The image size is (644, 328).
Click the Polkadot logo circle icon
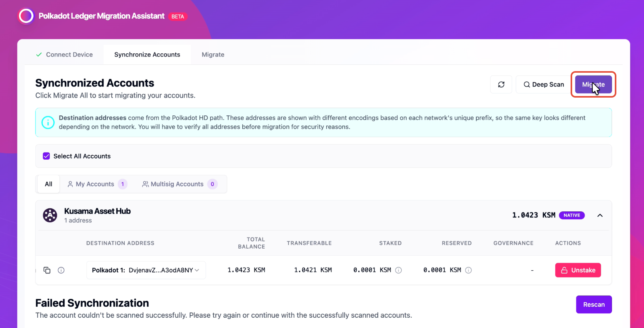point(26,16)
